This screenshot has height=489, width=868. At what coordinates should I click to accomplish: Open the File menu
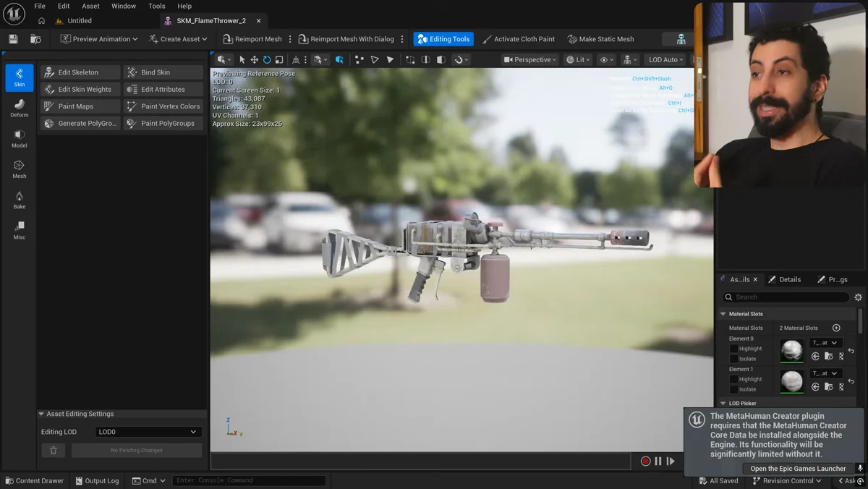point(40,6)
